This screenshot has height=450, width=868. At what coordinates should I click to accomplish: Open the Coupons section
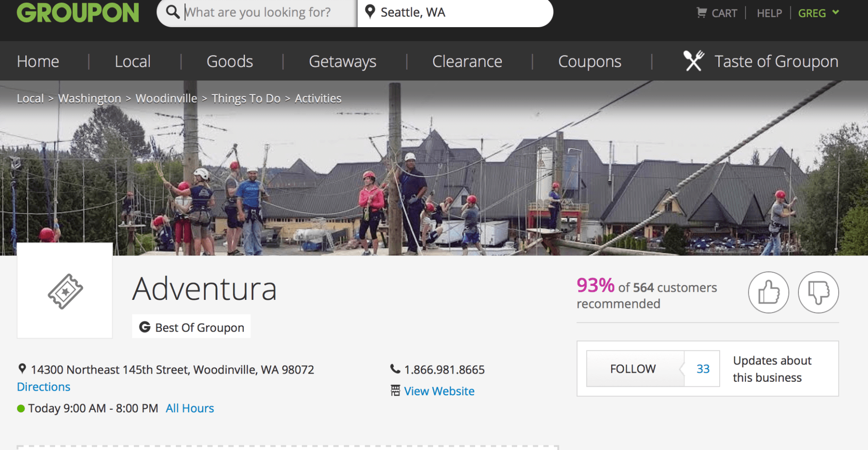[590, 61]
